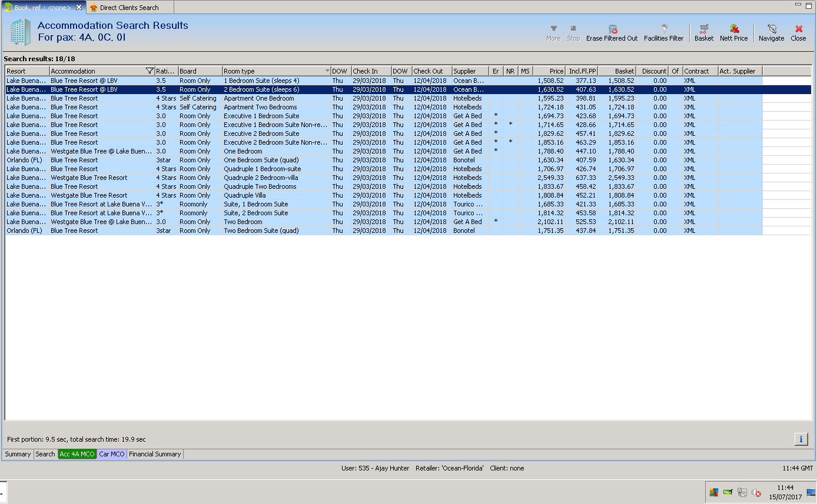Close the Book. ref. tab with X
Image resolution: width=817 pixels, height=504 pixels.
[x=79, y=7]
